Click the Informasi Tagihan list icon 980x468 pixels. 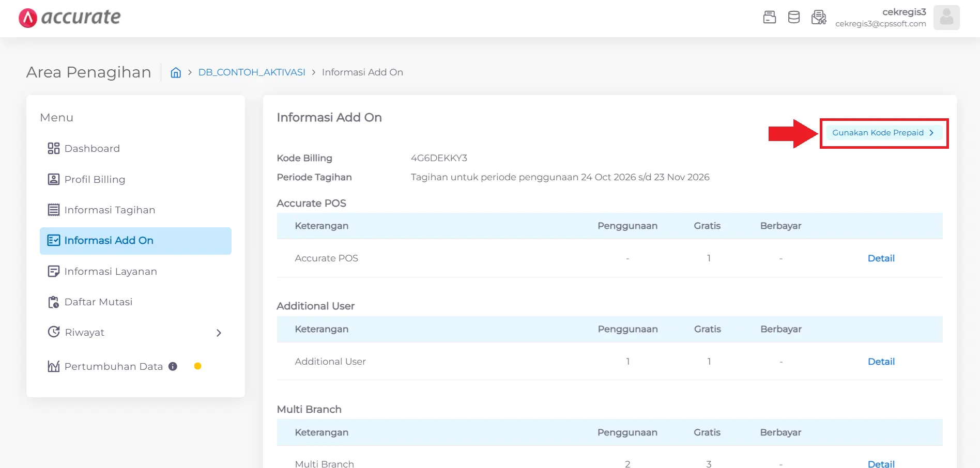(x=54, y=210)
